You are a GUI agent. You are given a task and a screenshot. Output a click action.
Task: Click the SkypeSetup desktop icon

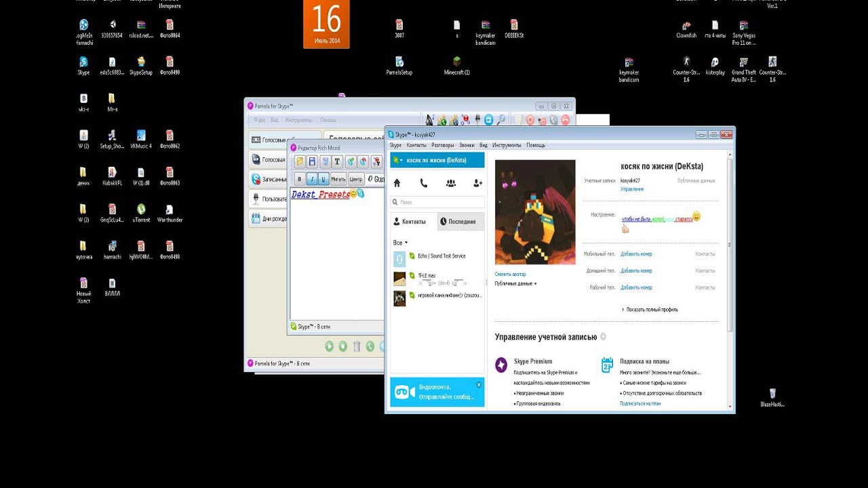141,66
